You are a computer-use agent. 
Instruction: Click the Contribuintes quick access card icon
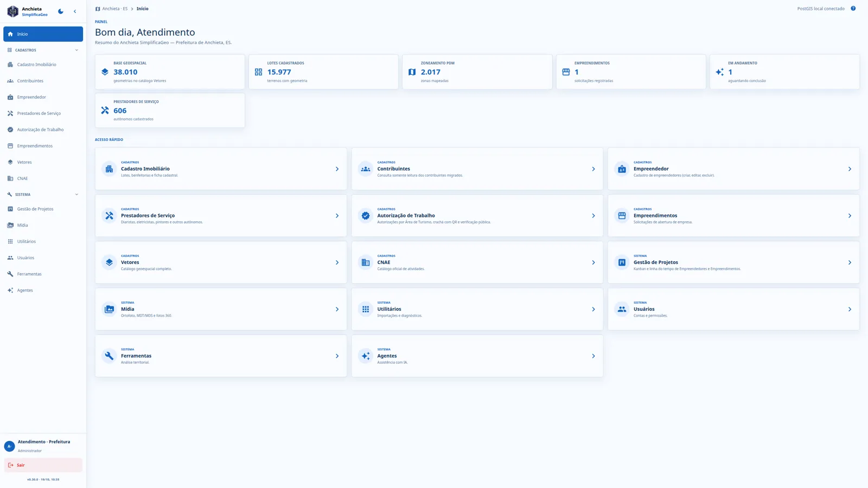pos(366,169)
